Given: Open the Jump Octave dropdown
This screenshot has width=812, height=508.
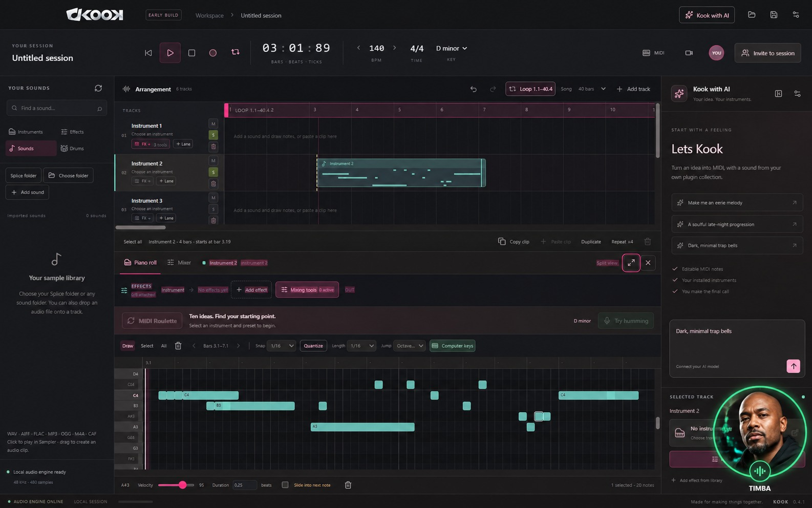Looking at the screenshot, I should click(x=410, y=346).
